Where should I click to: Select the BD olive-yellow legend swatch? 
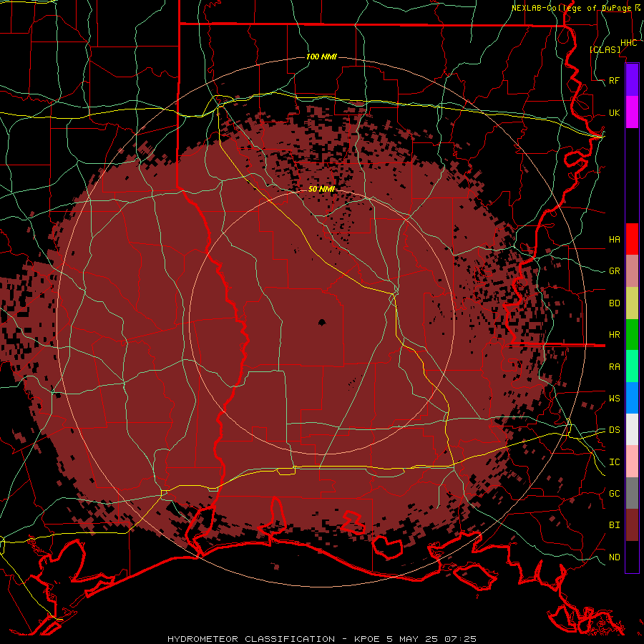[x=632, y=303]
